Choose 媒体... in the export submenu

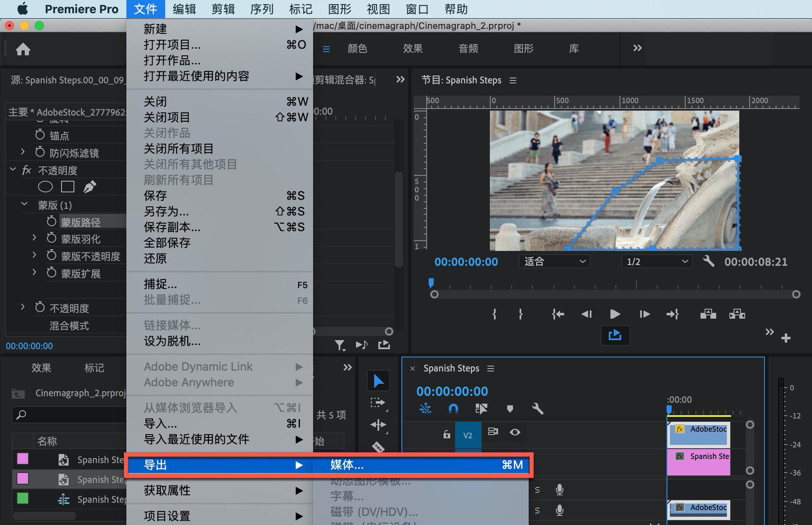421,465
